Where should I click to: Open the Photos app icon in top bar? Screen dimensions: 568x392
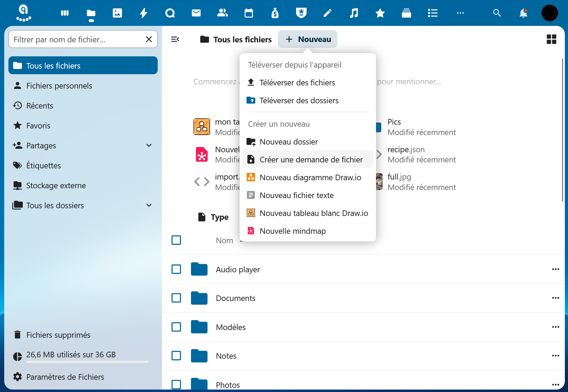coord(117,13)
